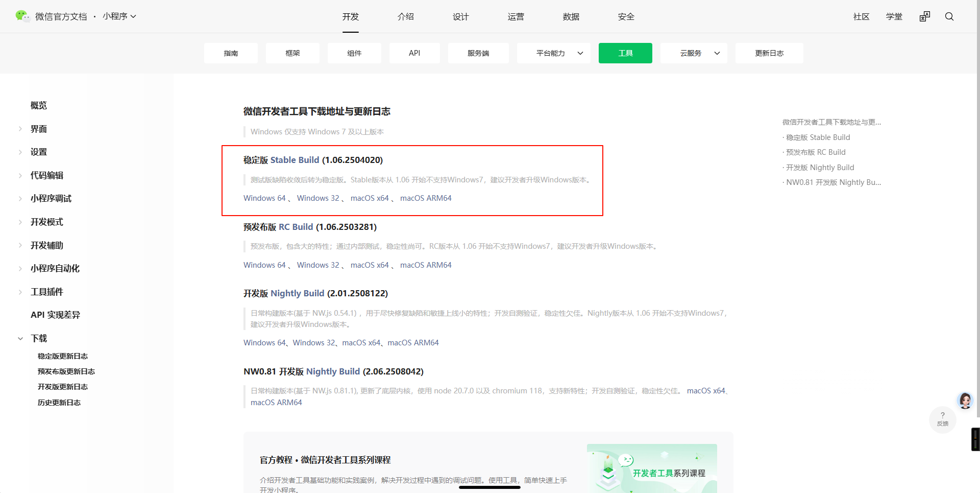Viewport: 980px width, 493px height.
Task: Download Nightly Build 2.01 Windows 64
Action: point(264,343)
